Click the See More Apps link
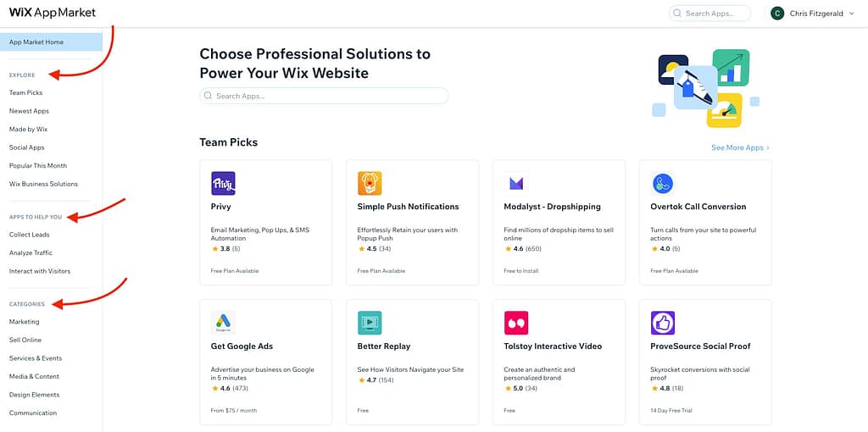 (740, 147)
